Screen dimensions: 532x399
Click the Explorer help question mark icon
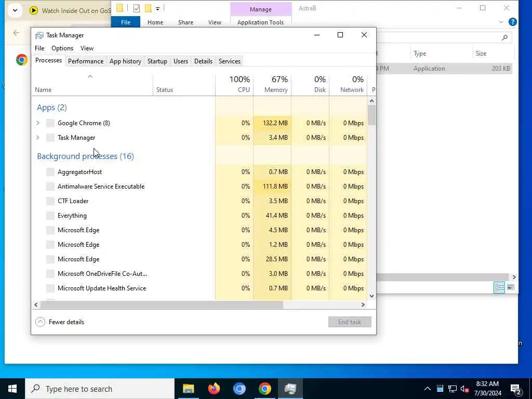tap(513, 22)
